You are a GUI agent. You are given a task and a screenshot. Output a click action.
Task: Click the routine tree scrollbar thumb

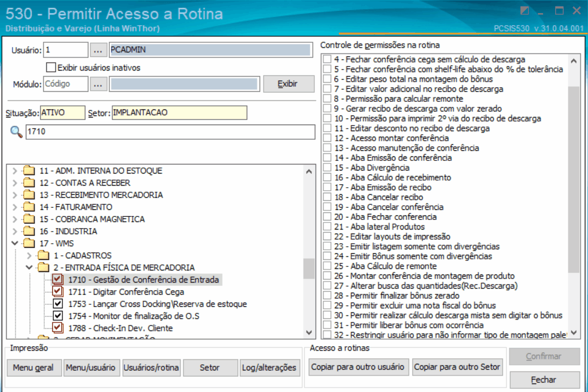(309, 268)
